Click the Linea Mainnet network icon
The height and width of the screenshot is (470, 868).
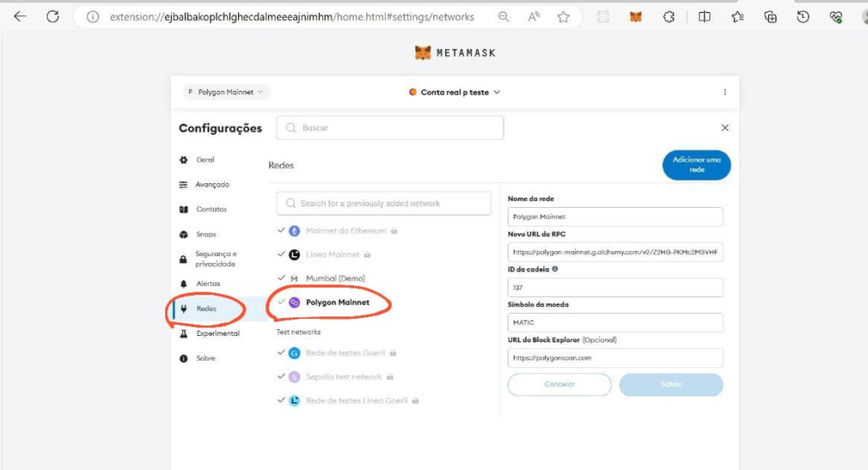294,255
